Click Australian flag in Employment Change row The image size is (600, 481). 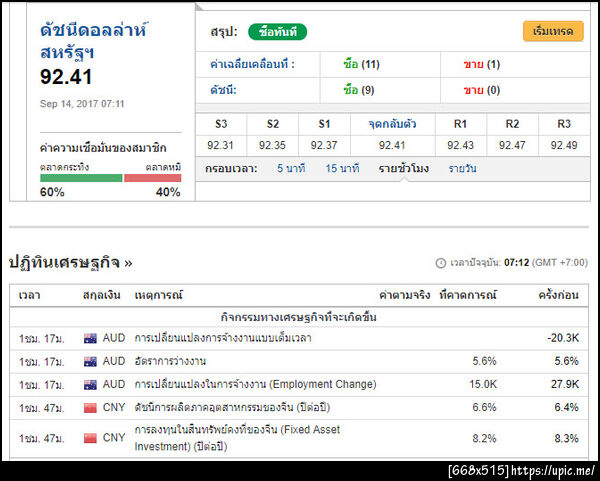coord(90,385)
